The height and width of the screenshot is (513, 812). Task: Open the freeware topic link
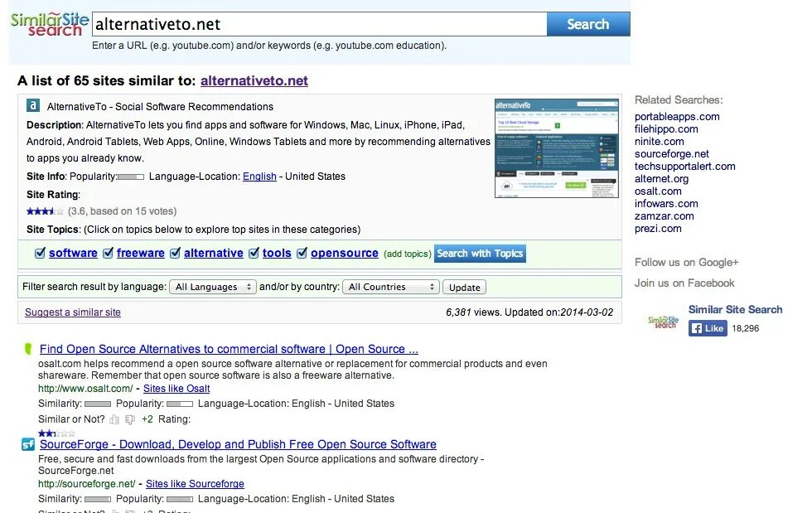click(140, 253)
